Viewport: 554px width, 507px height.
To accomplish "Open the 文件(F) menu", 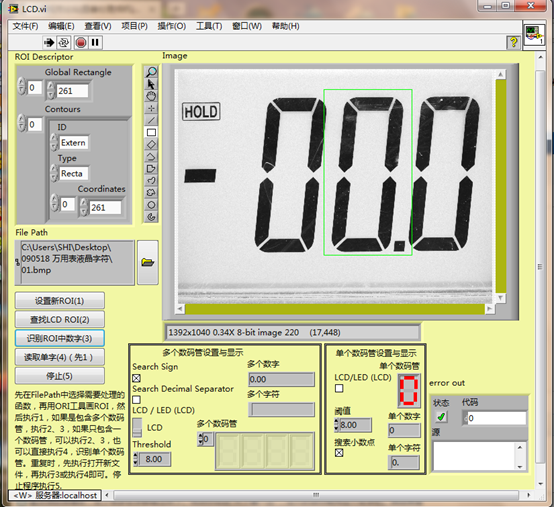I will coord(25,26).
